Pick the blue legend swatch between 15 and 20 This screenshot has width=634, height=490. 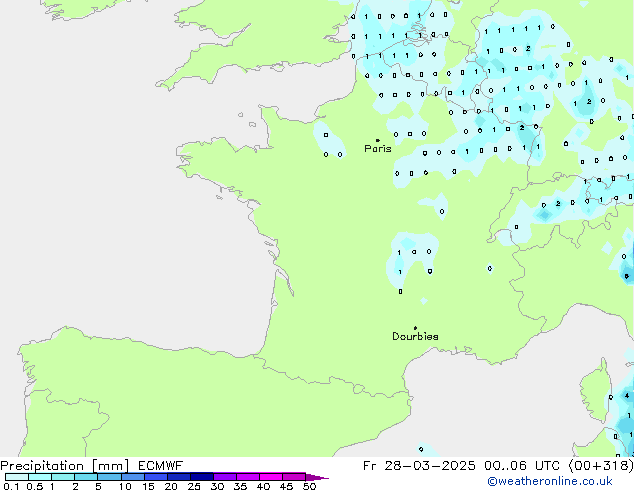pyautogui.click(x=155, y=477)
